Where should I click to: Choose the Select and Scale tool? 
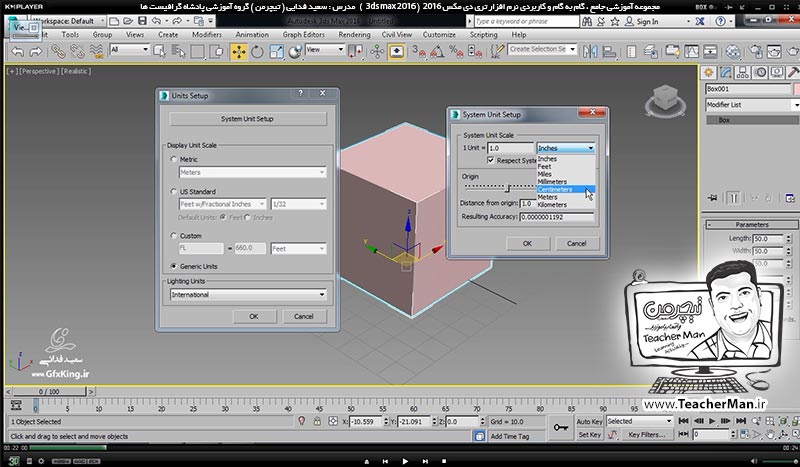(276, 52)
